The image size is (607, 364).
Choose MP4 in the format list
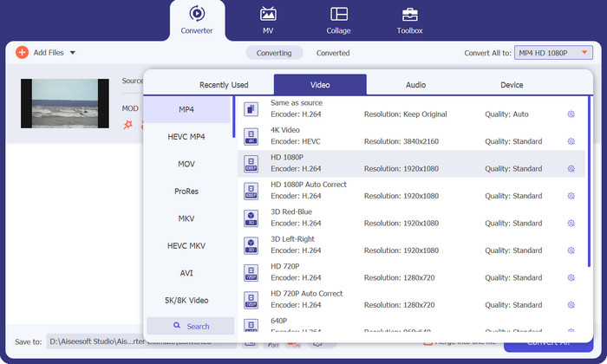pyautogui.click(x=186, y=109)
